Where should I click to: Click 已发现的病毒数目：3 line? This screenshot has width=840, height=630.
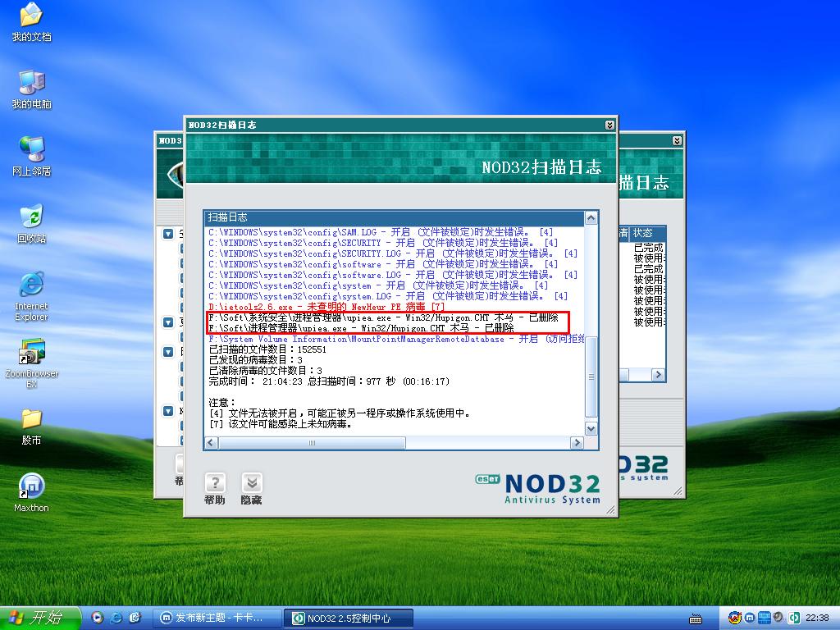pos(256,360)
